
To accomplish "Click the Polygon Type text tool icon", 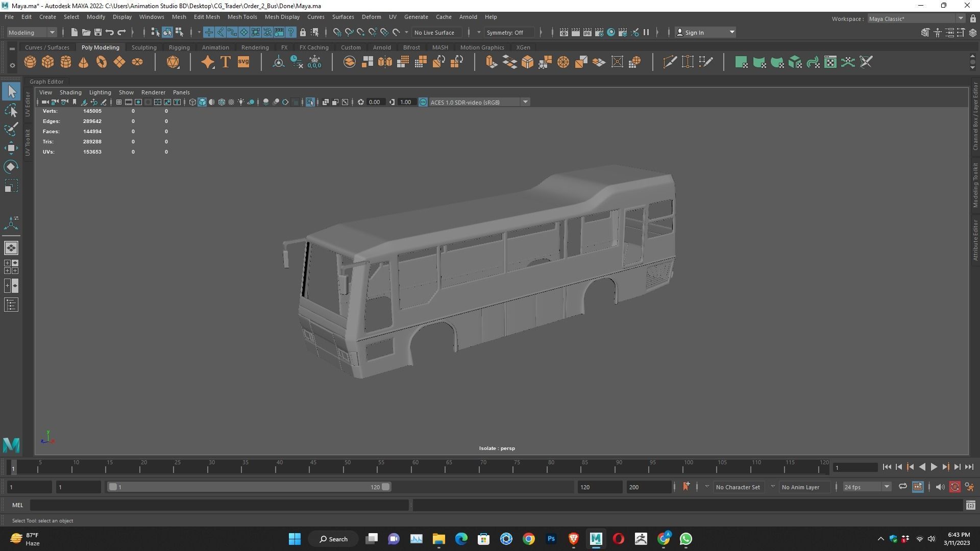I will (x=225, y=62).
